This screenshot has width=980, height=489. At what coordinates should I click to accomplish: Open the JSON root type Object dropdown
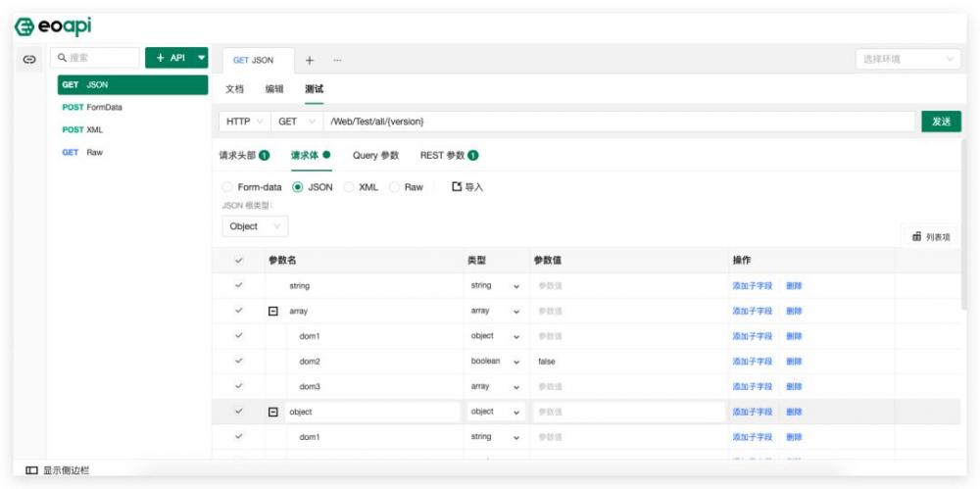point(255,226)
